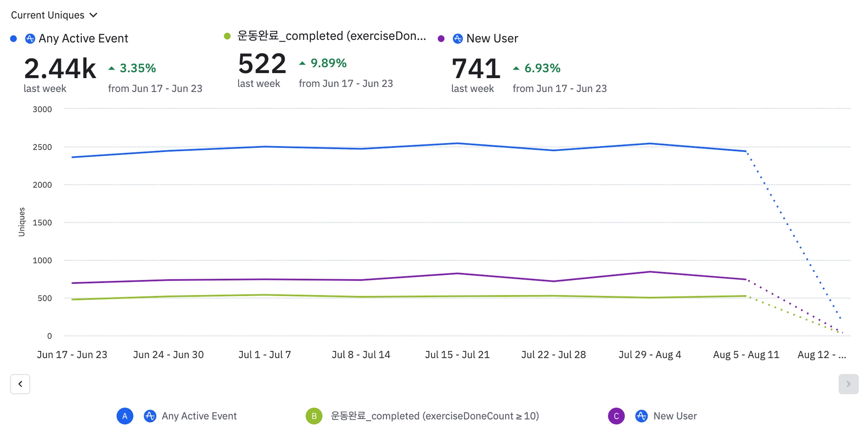868x440 pixels.
Task: Click Amplitude icon beside top New User header
Action: coord(458,39)
